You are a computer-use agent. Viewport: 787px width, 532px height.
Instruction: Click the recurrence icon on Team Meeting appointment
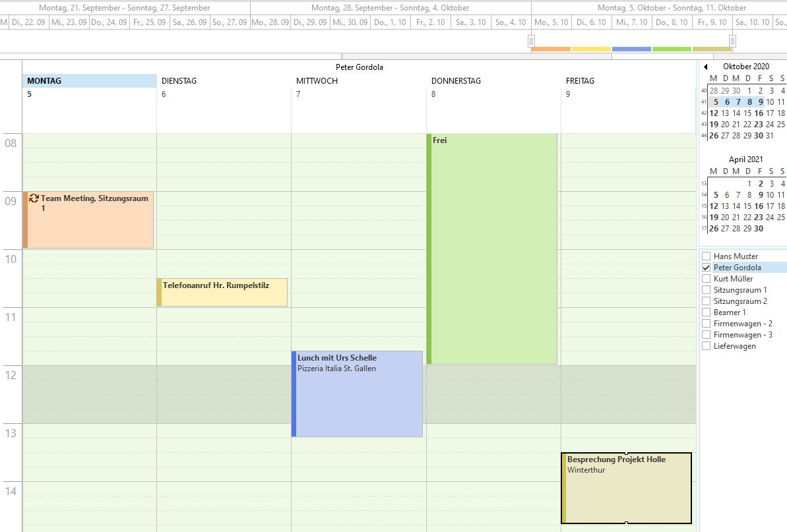(34, 198)
